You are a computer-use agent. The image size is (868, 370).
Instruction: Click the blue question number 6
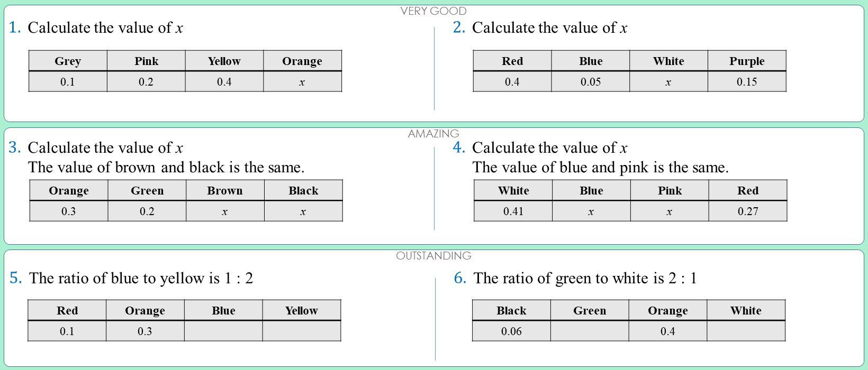pyautogui.click(x=460, y=278)
